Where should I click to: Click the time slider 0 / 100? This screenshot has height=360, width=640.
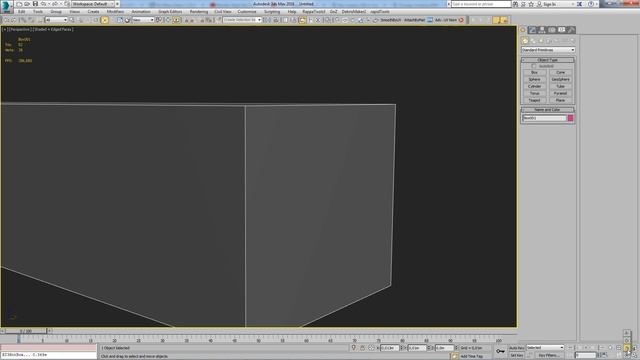click(26, 331)
